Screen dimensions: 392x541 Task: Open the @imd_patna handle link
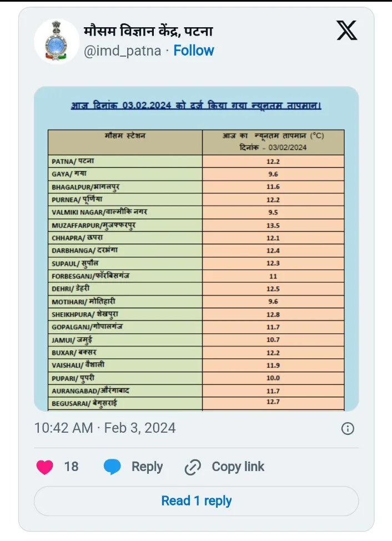tap(122, 51)
